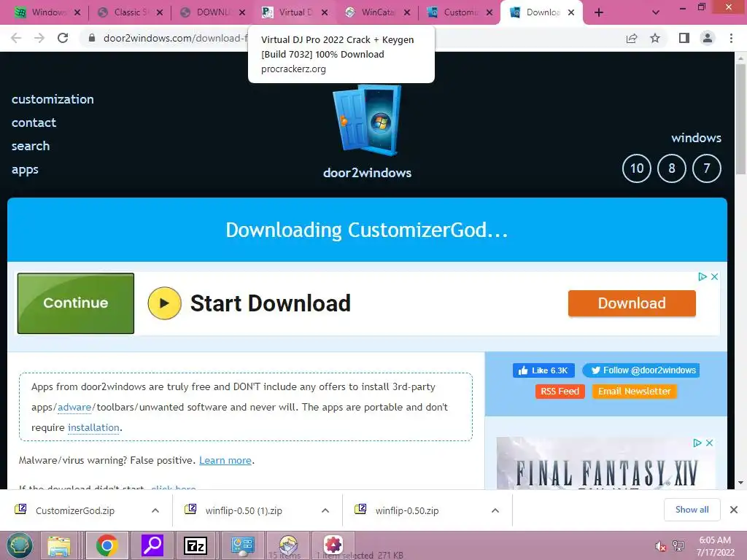
Task: Click the share page icon in address bar
Action: tap(632, 38)
